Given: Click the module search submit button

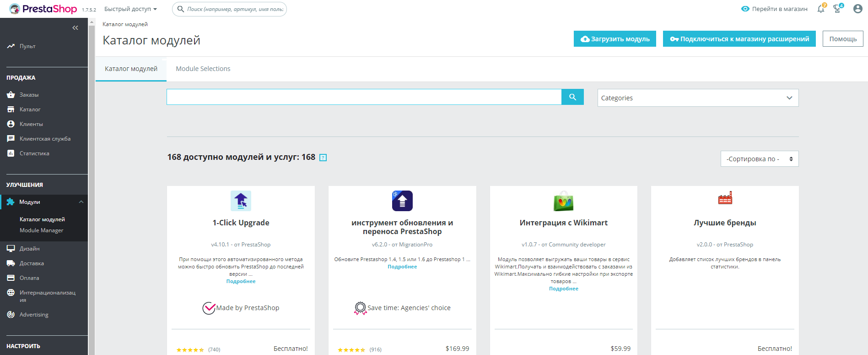Looking at the screenshot, I should click(x=572, y=97).
